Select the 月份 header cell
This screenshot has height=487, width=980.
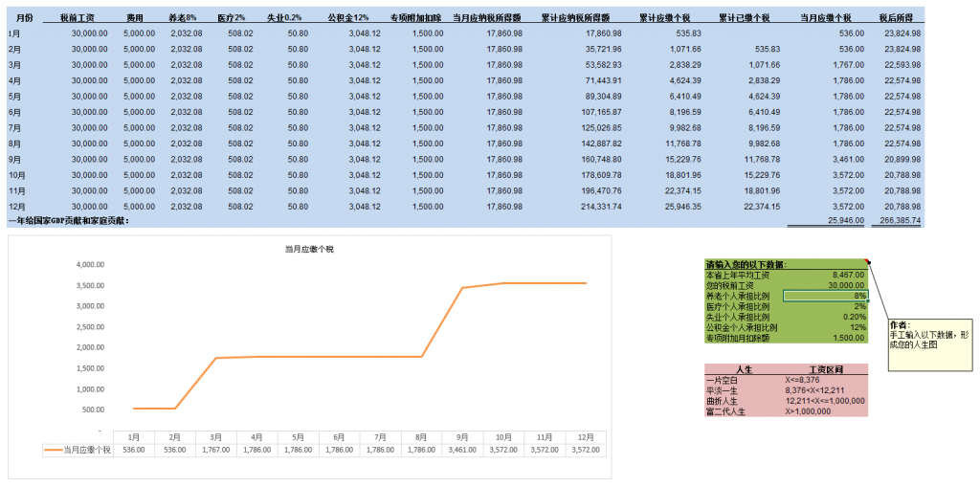24,18
